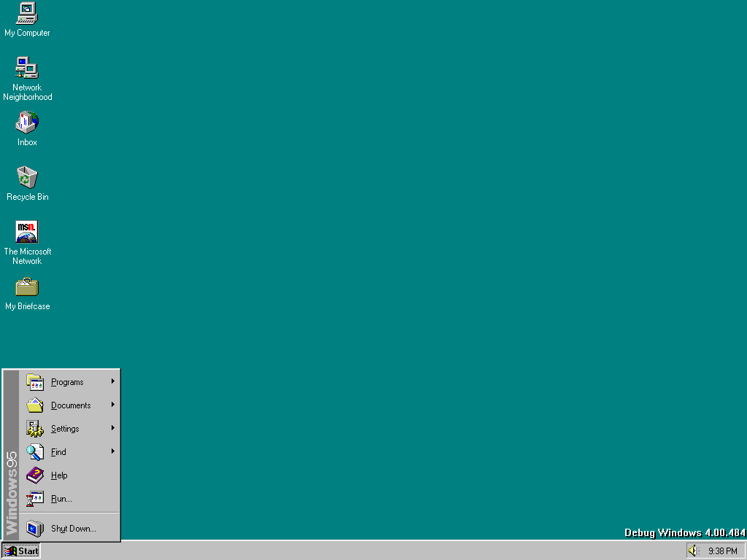Open Settings from the Start menu
Screen dimensions: 747x560
(x=69, y=429)
